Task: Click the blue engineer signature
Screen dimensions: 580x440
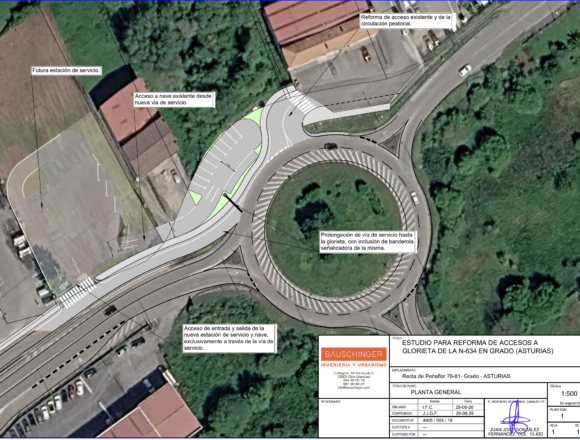Action: click(515, 416)
